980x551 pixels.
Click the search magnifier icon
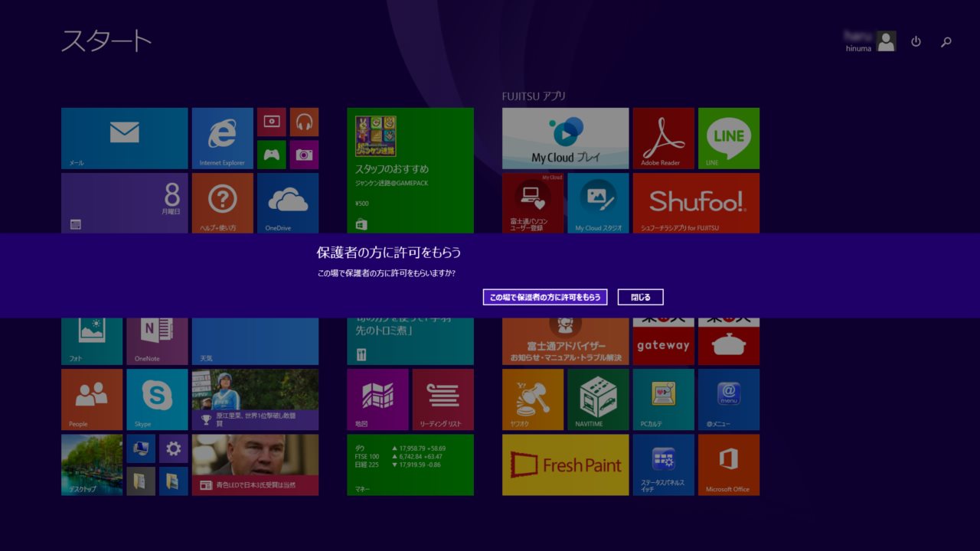(x=946, y=42)
